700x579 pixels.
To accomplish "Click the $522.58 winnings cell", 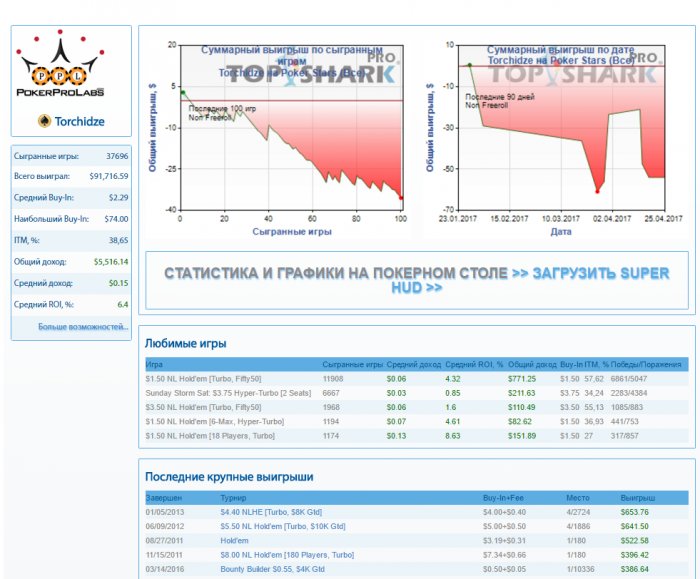I will tap(634, 541).
